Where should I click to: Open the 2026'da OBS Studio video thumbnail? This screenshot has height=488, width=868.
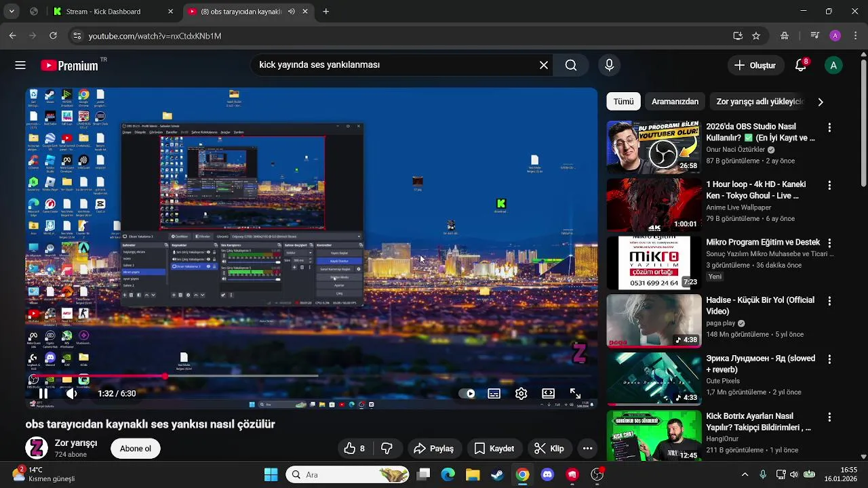pyautogui.click(x=654, y=147)
